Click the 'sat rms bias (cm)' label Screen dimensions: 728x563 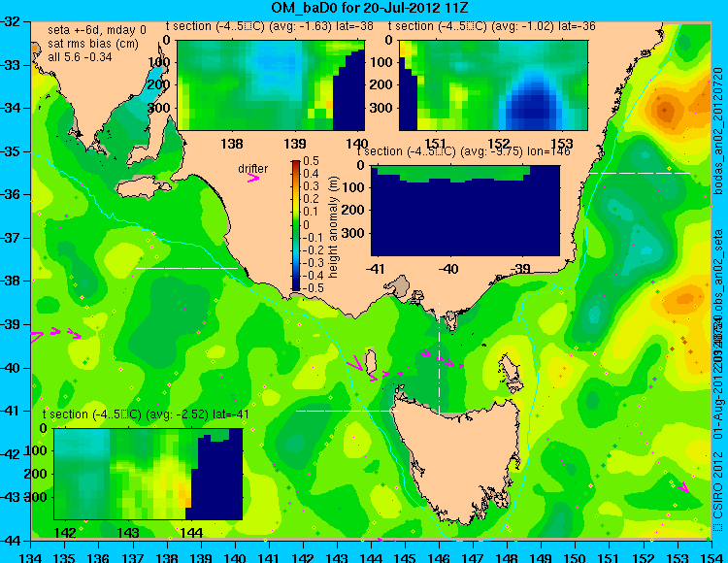pos(93,44)
